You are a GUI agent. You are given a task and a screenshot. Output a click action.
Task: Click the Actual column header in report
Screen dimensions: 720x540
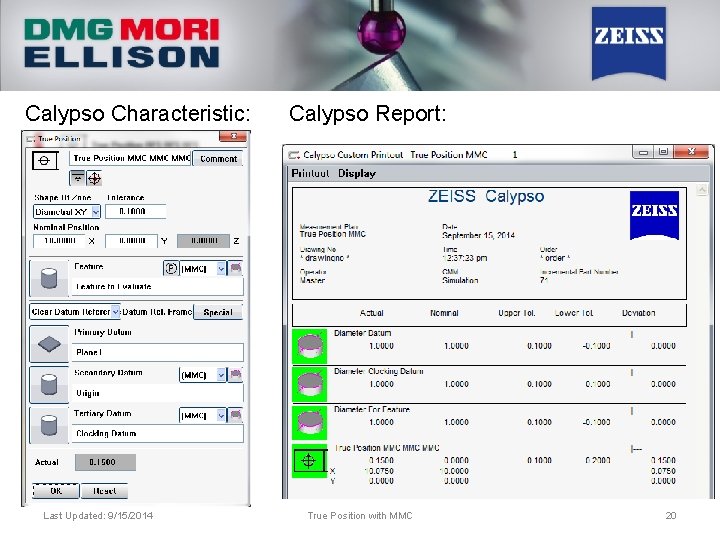click(x=371, y=313)
